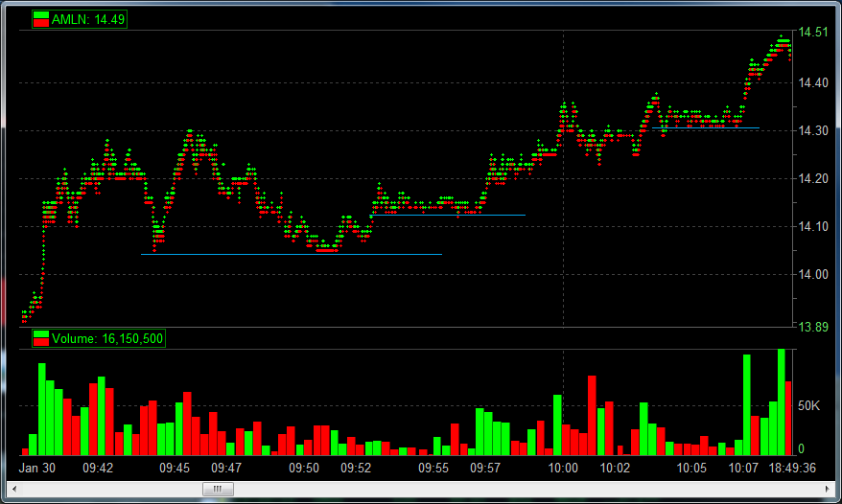Click the 09:47 time axis label

click(226, 468)
